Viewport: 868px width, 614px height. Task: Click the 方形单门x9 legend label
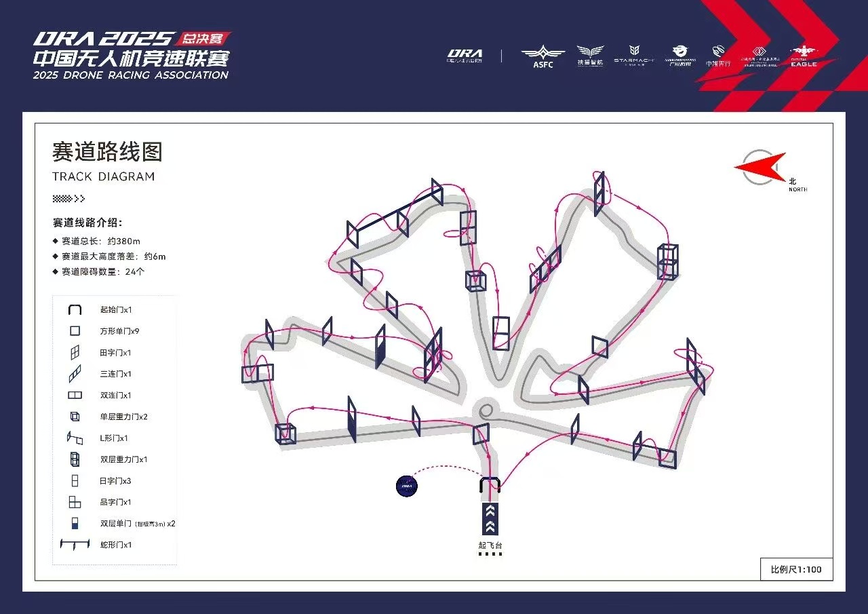coord(119,332)
